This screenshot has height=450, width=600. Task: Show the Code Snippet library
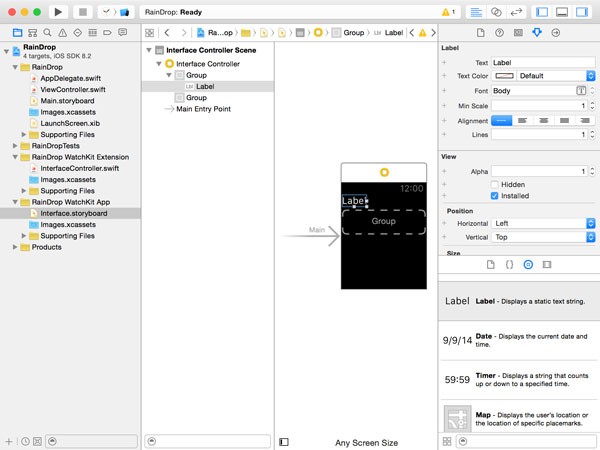(509, 264)
